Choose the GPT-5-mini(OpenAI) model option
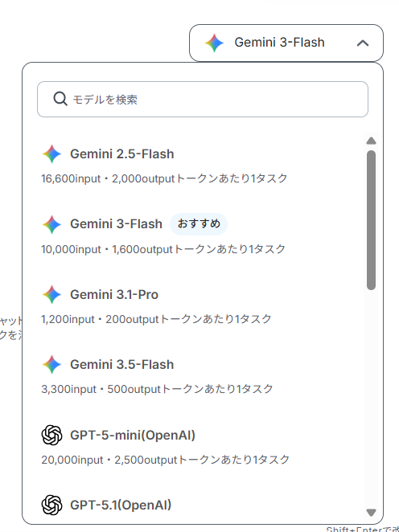This screenshot has width=399, height=532. point(200,446)
